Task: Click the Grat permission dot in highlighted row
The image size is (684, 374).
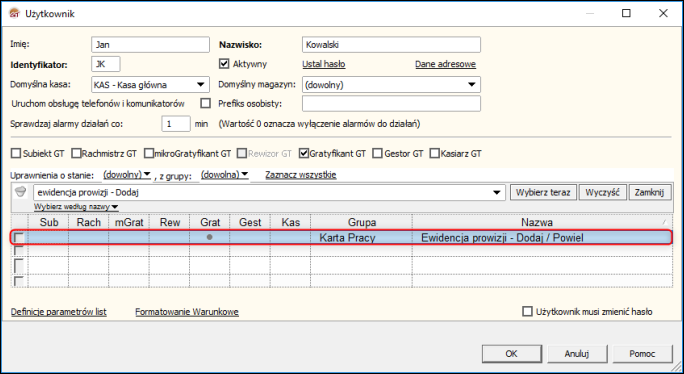Action: tap(209, 237)
